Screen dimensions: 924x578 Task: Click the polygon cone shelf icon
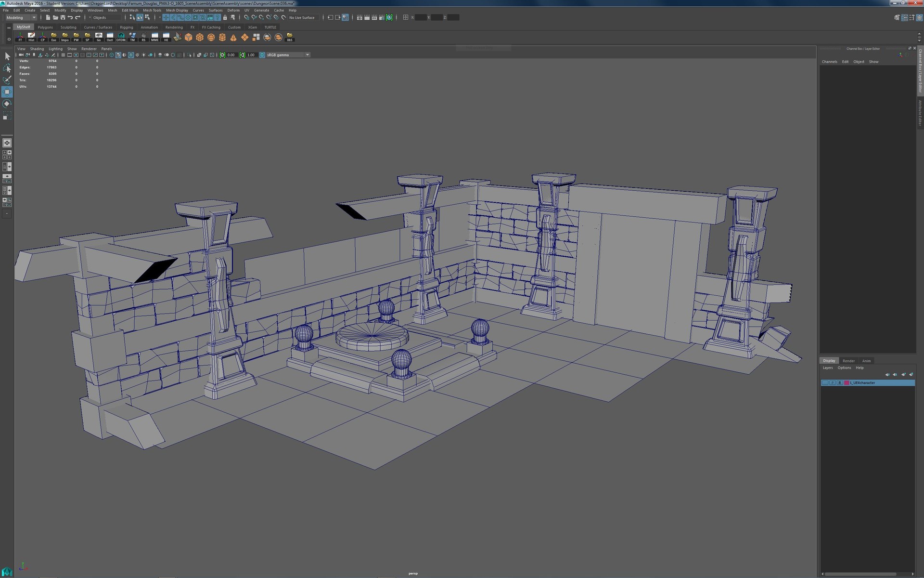(233, 37)
